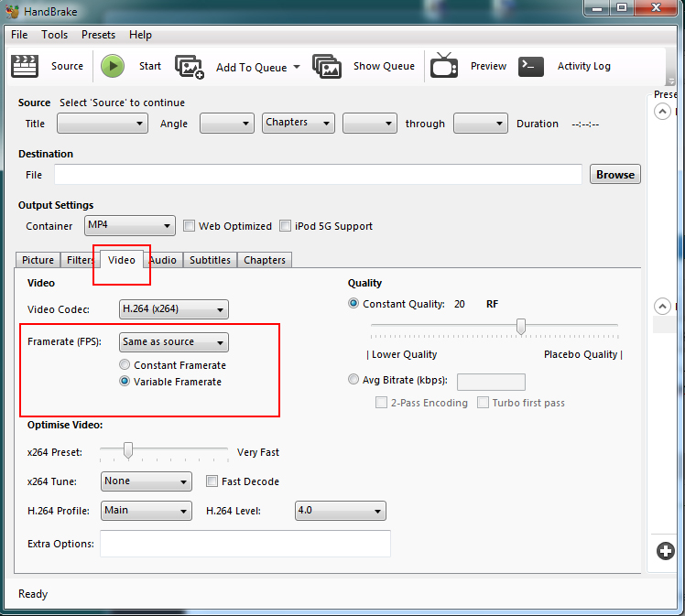Click the Browse button
The width and height of the screenshot is (685, 616).
pyautogui.click(x=615, y=174)
